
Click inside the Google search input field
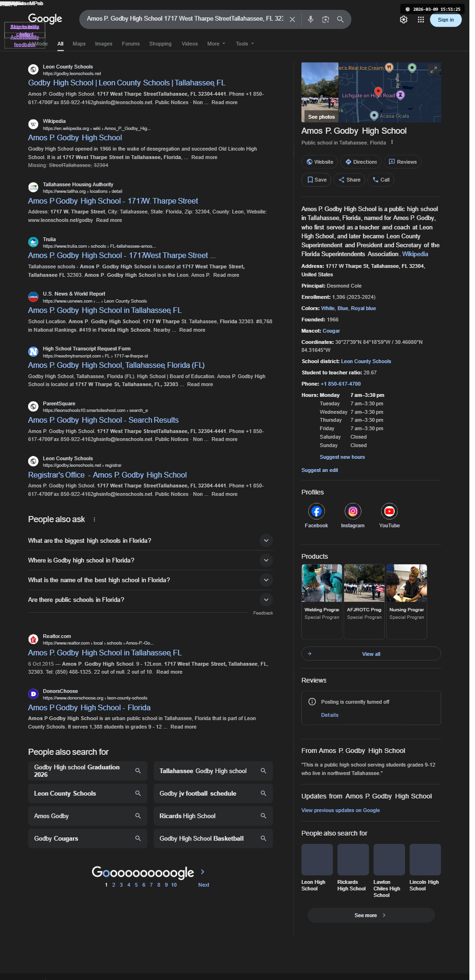[185, 19]
